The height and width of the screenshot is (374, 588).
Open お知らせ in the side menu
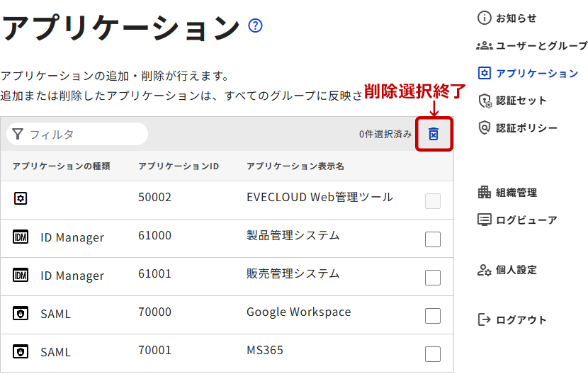516,18
